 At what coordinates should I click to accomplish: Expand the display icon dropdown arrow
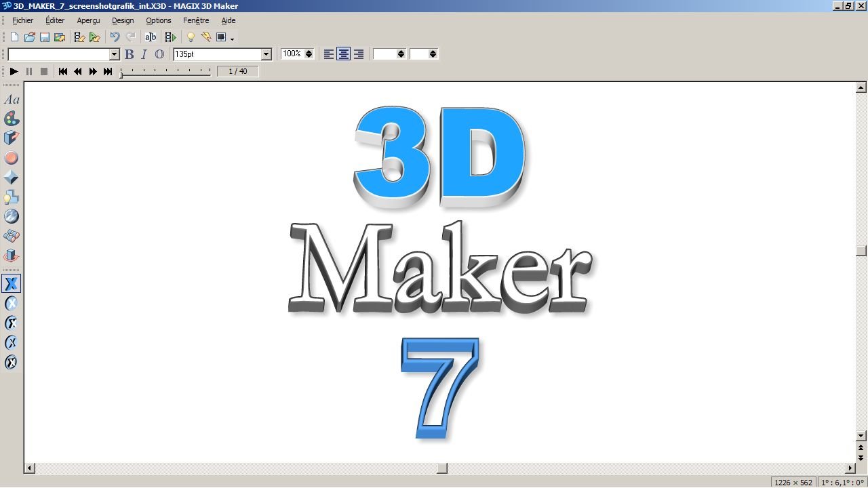(x=232, y=39)
